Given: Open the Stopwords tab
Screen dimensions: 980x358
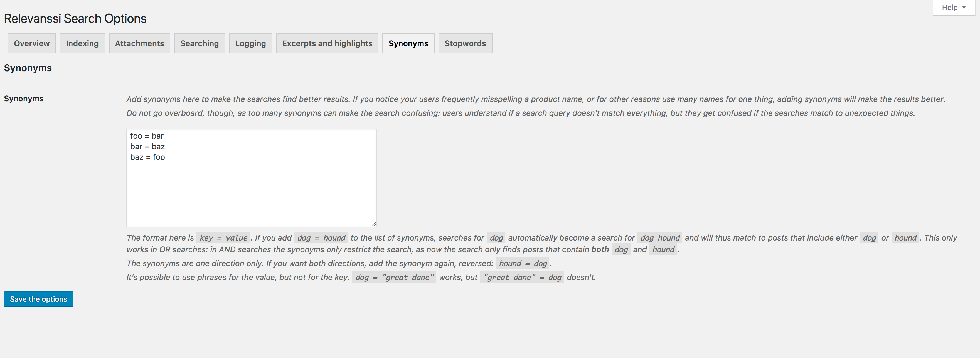Looking at the screenshot, I should coord(465,43).
